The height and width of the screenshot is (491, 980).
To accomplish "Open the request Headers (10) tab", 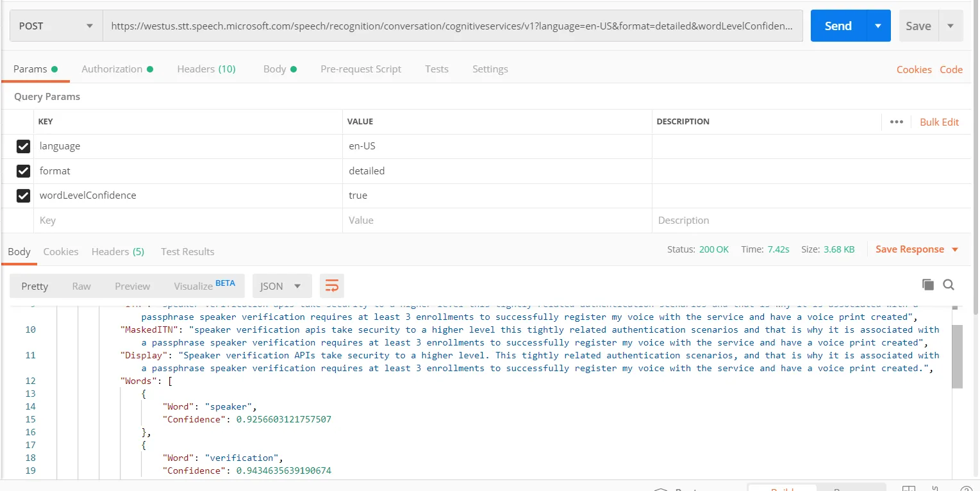I will pos(206,69).
